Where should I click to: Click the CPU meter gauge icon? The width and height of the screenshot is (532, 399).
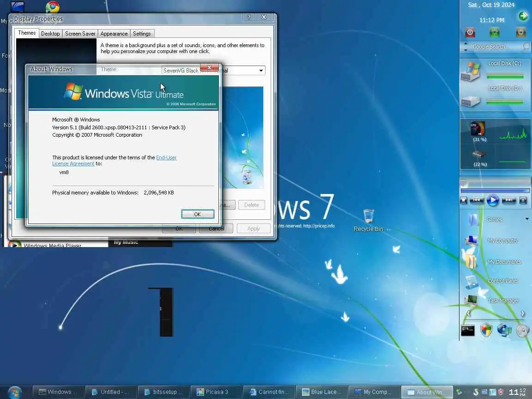coord(478,128)
